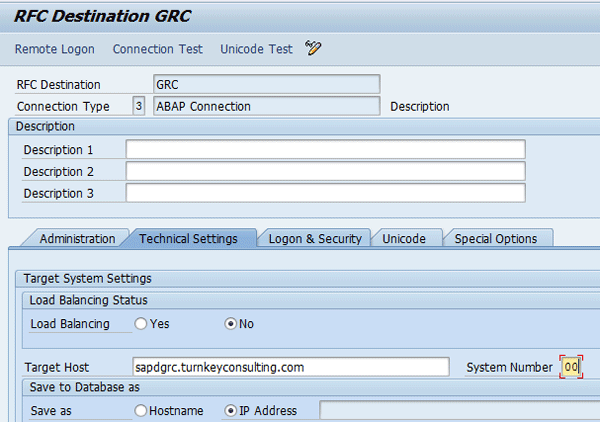600x422 pixels.
Task: Click the Description 3 input field
Action: coord(325,193)
